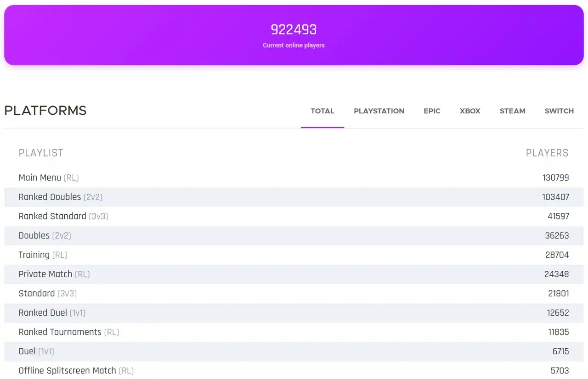This screenshot has width=588, height=379.
Task: Show XBOX platform stats
Action: click(470, 111)
